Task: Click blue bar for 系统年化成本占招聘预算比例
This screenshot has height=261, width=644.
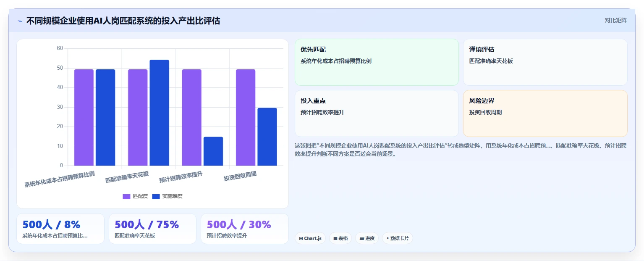Action: (105, 117)
